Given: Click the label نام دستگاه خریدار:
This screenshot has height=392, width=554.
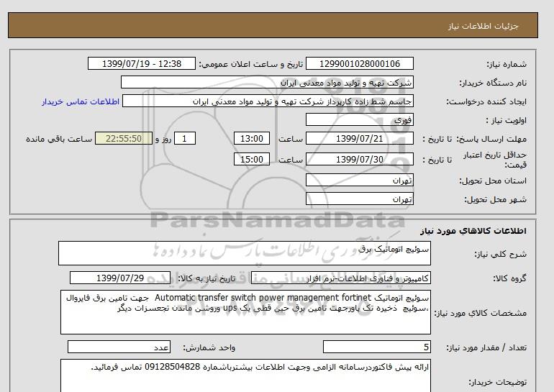Looking at the screenshot, I should coord(493,83).
